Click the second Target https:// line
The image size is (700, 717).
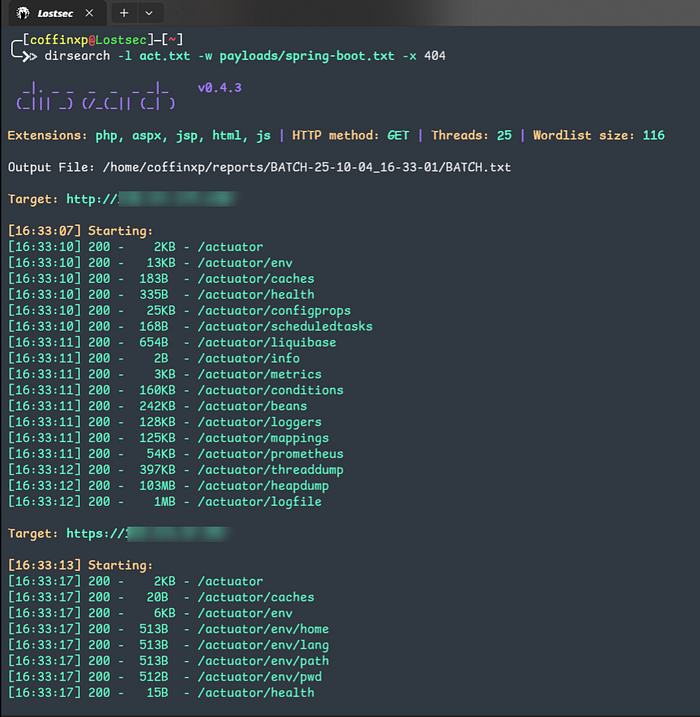119,534
